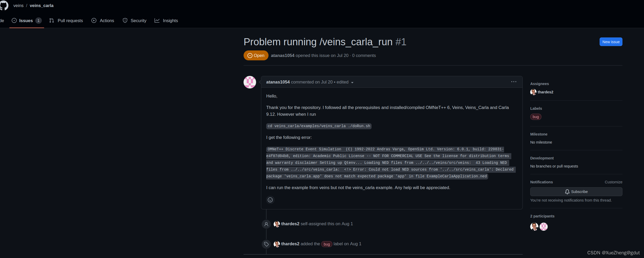Click the bug label in Labels sidebar
The width and height of the screenshot is (644, 258).
click(536, 117)
